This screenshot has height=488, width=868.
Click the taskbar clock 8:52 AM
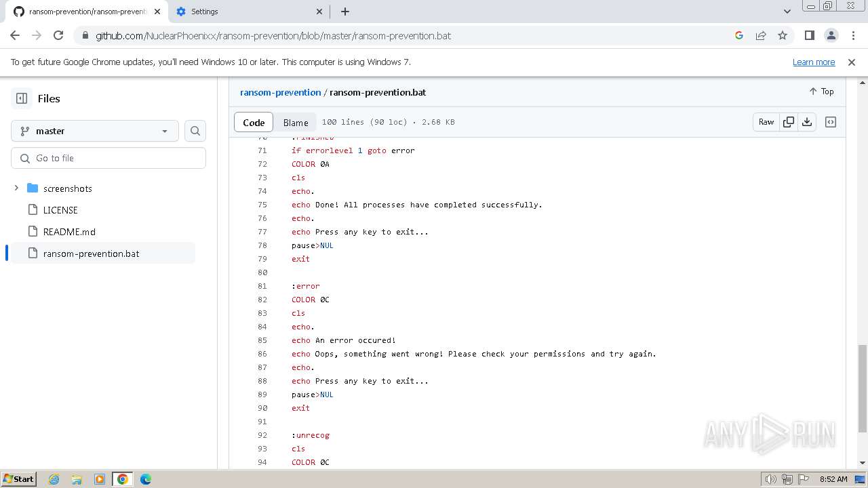[x=833, y=479]
